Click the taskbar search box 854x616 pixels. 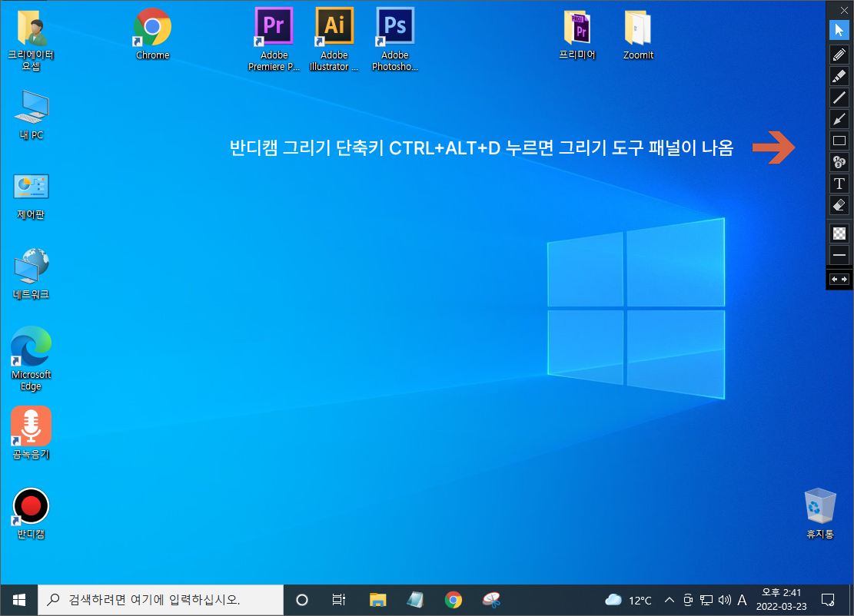161,600
